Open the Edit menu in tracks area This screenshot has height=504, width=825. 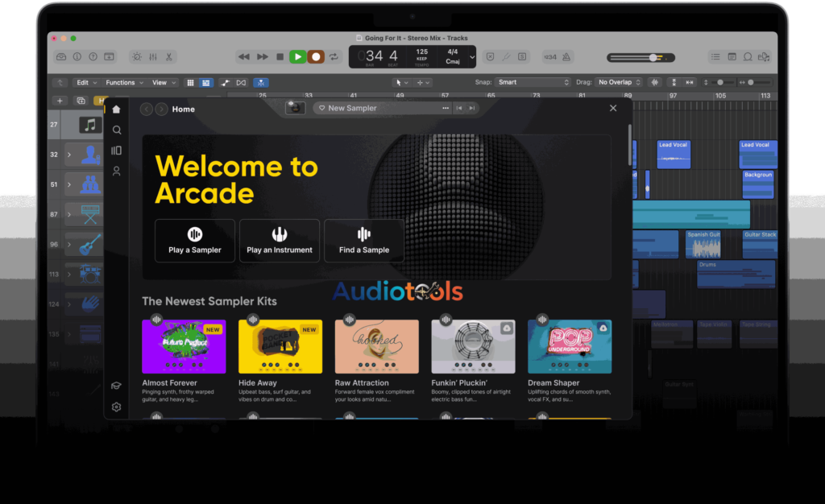pos(85,82)
